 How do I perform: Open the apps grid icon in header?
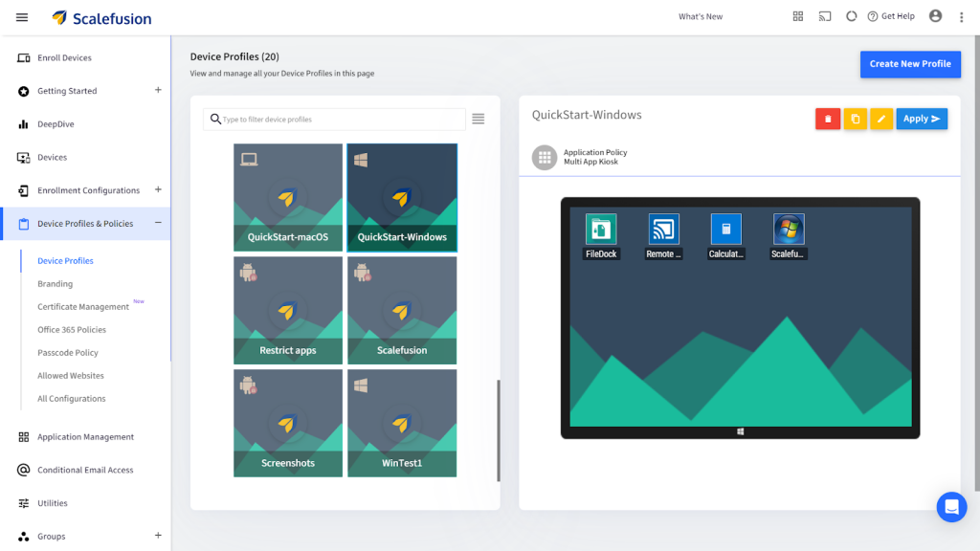pyautogui.click(x=798, y=17)
